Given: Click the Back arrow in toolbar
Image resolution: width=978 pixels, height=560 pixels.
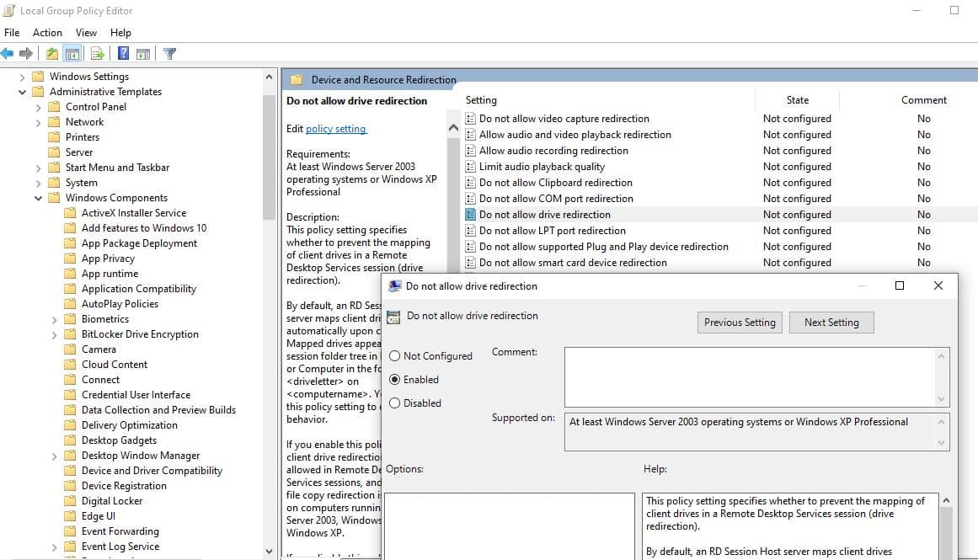Looking at the screenshot, I should [x=8, y=54].
